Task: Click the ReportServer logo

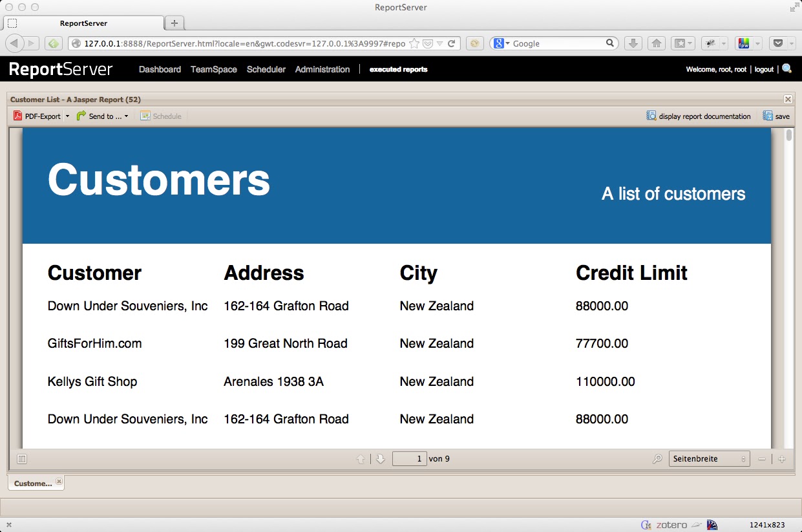Action: (61, 69)
